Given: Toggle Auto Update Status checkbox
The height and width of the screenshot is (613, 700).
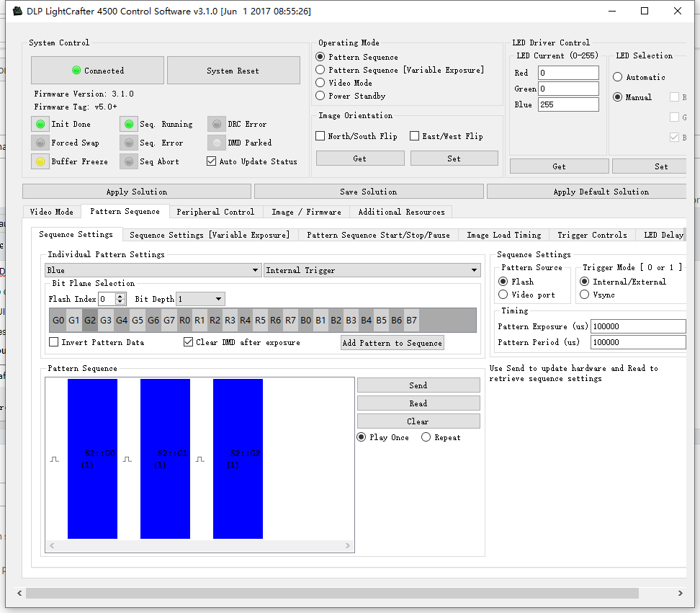Looking at the screenshot, I should pyautogui.click(x=212, y=161).
